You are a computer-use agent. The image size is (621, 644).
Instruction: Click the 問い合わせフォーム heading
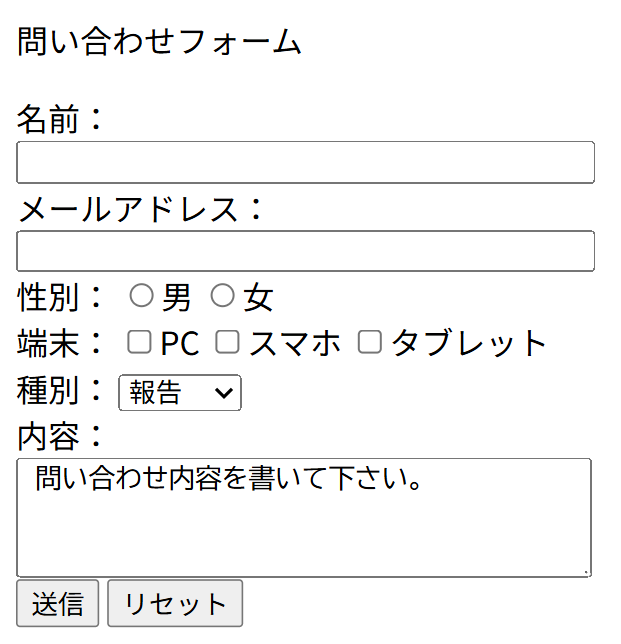click(159, 42)
